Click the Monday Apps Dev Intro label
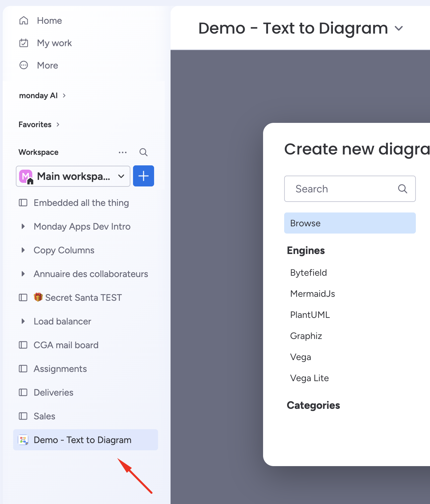This screenshot has height=504, width=430. coord(82,227)
